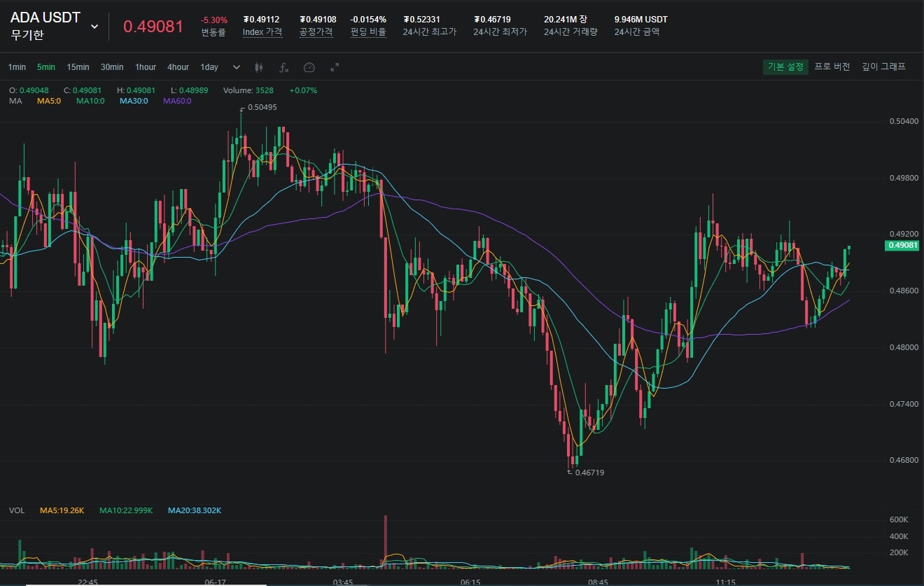The width and height of the screenshot is (924, 586).
Task: Click the +0.07% candle change readout
Action: coord(303,90)
